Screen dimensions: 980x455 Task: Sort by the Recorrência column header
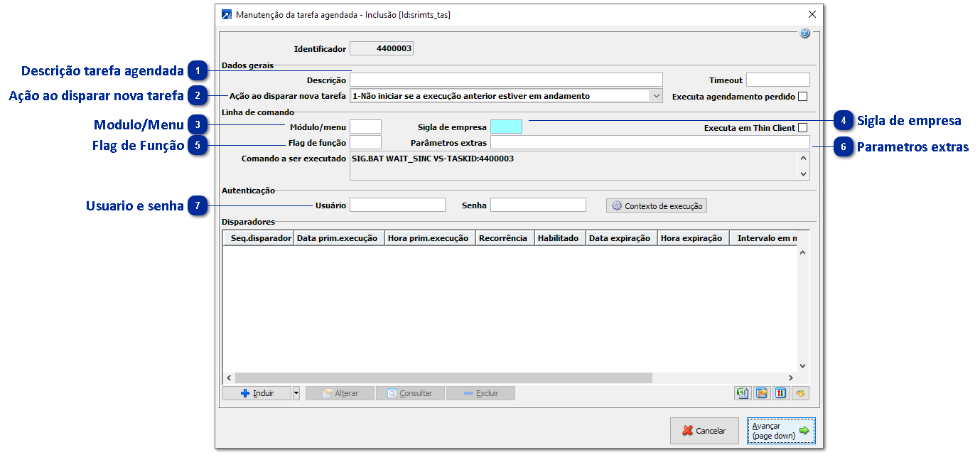(x=503, y=238)
